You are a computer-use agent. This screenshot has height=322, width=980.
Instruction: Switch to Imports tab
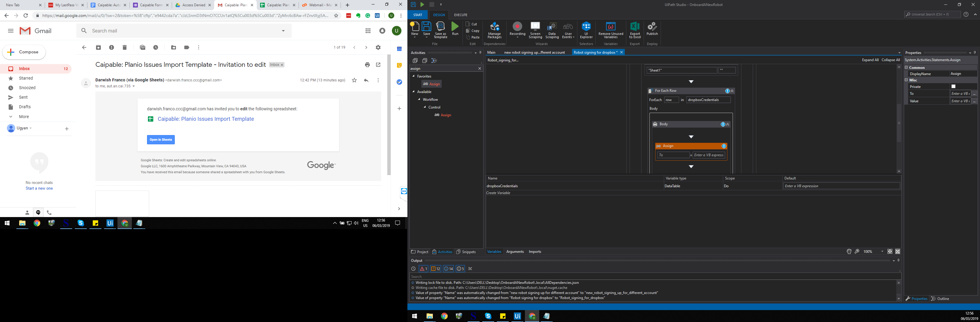pyautogui.click(x=534, y=252)
